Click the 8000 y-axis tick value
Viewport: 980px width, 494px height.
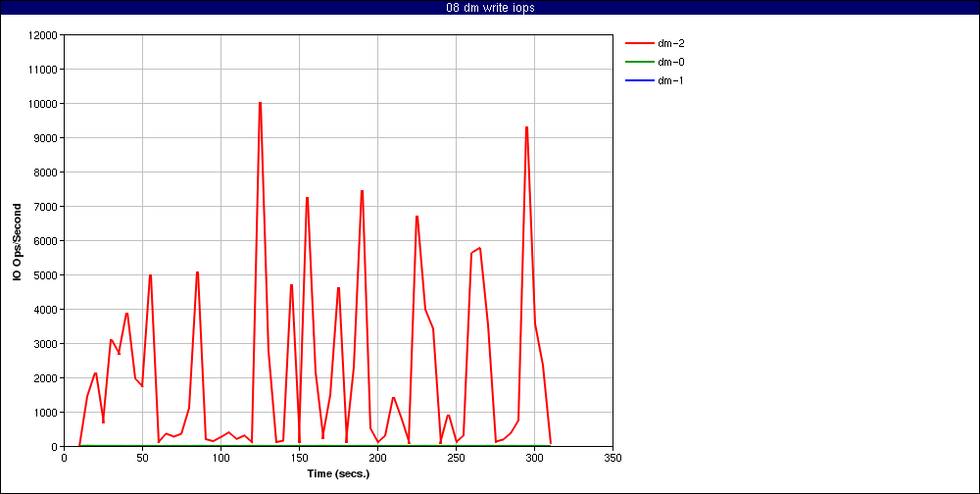click(x=47, y=172)
